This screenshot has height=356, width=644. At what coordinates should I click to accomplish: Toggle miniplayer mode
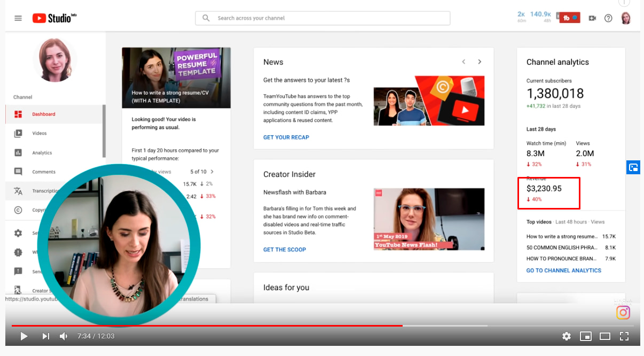pyautogui.click(x=586, y=336)
